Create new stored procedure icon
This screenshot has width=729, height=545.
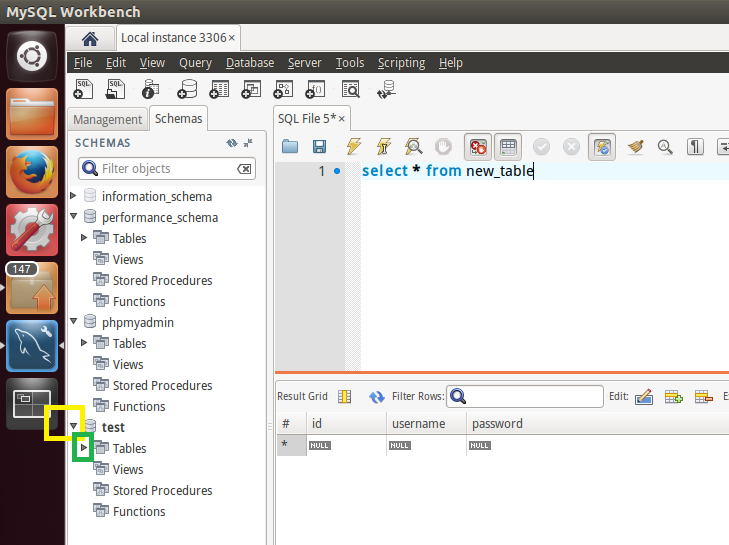pos(283,89)
